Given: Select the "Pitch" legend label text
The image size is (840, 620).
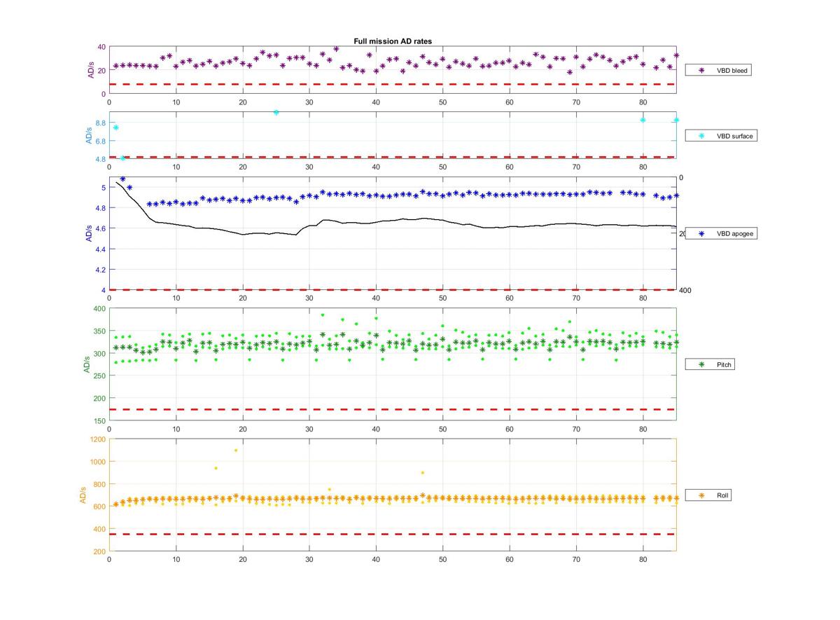Looking at the screenshot, I should click(725, 365).
